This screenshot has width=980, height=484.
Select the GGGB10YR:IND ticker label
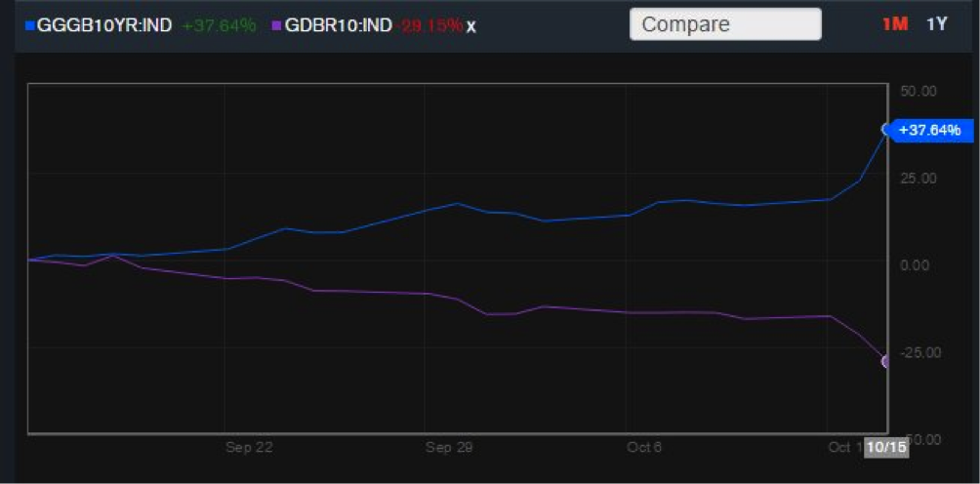[104, 25]
